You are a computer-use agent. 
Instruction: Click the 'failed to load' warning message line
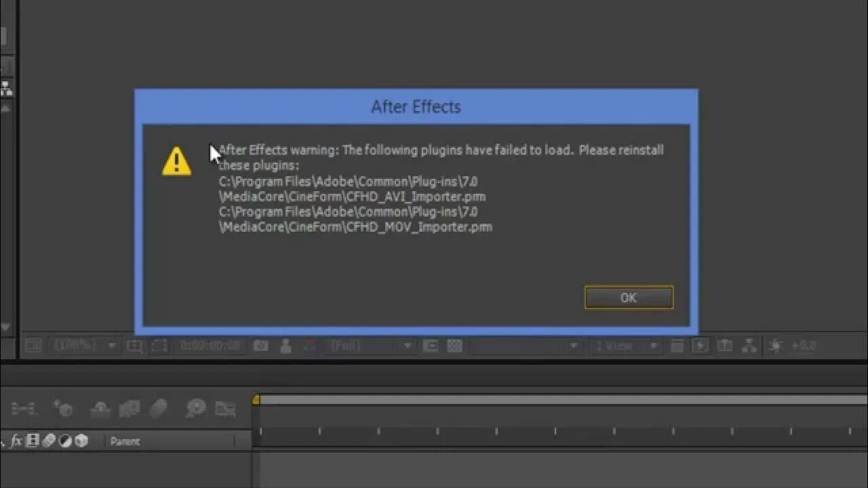441,150
